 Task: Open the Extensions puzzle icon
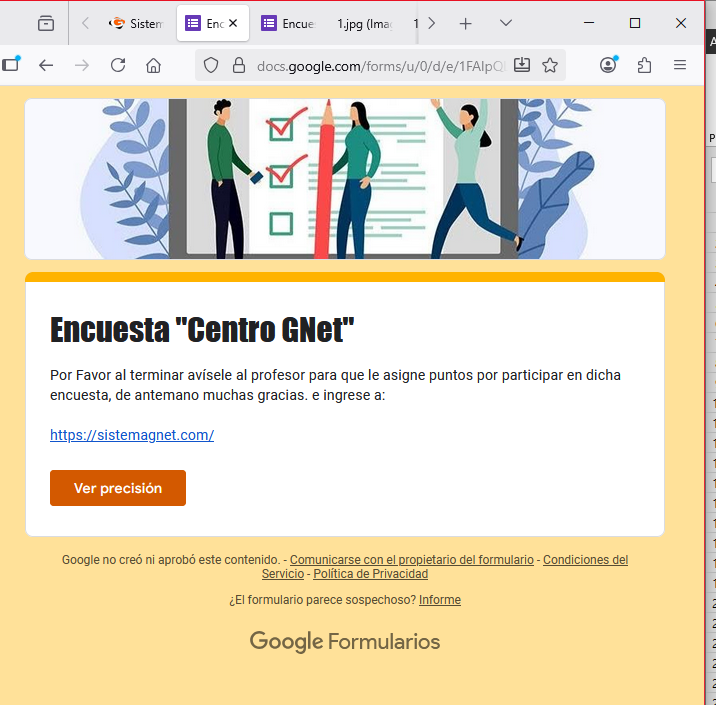point(644,65)
